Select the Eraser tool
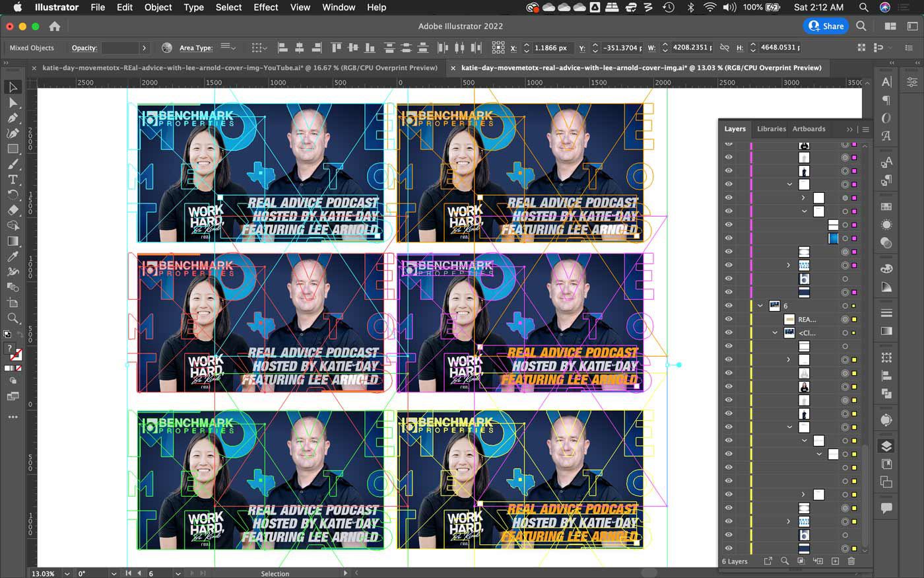924x578 pixels. 13,210
